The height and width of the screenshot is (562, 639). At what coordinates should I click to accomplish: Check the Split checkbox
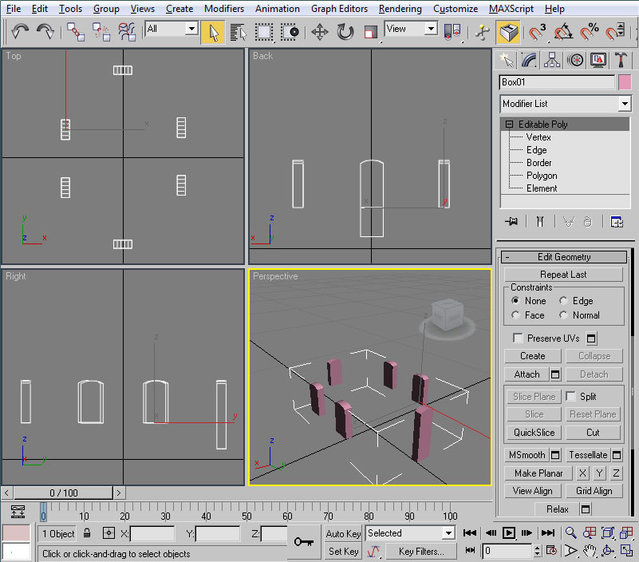[572, 397]
